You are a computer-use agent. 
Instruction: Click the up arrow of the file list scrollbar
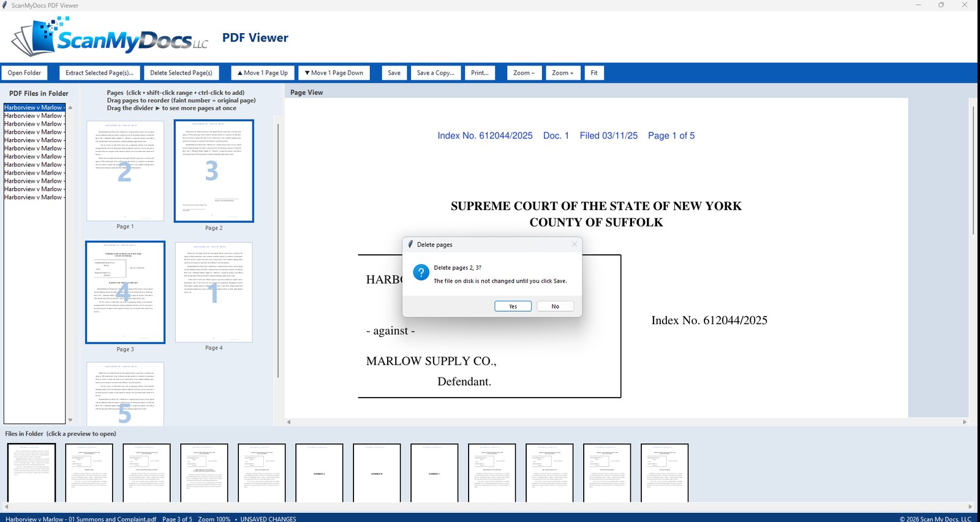[x=70, y=107]
